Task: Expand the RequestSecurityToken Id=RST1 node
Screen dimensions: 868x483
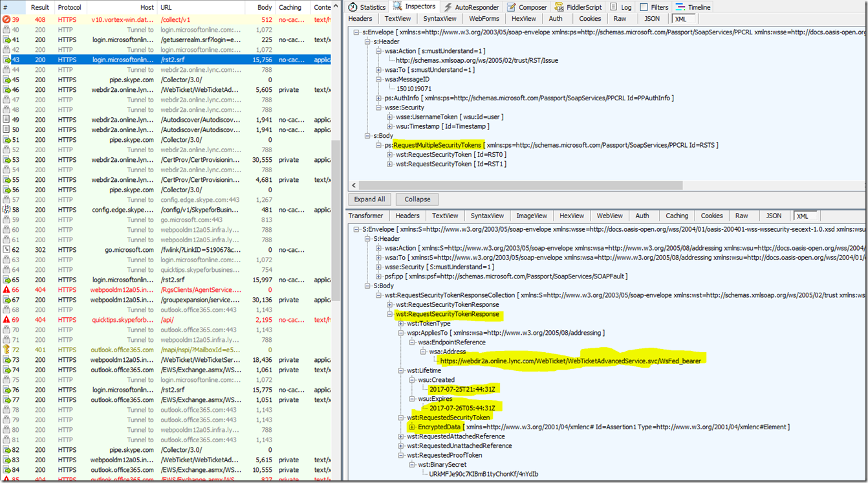Action: (x=390, y=164)
